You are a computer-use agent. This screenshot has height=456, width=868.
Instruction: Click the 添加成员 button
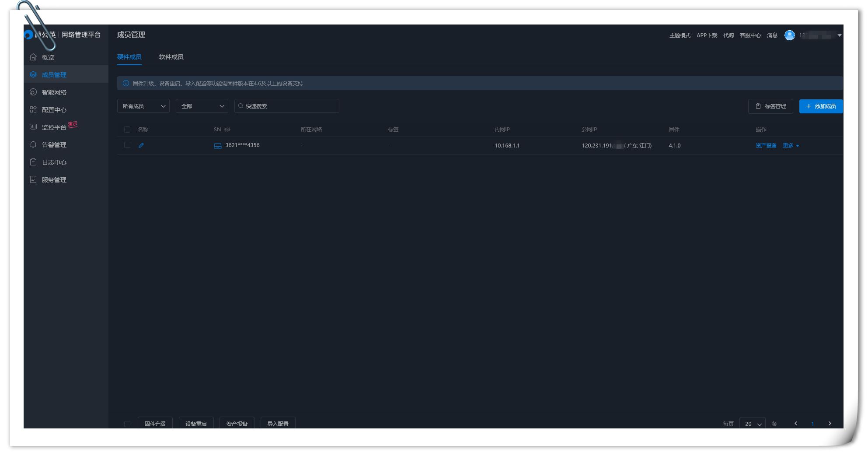click(x=820, y=106)
